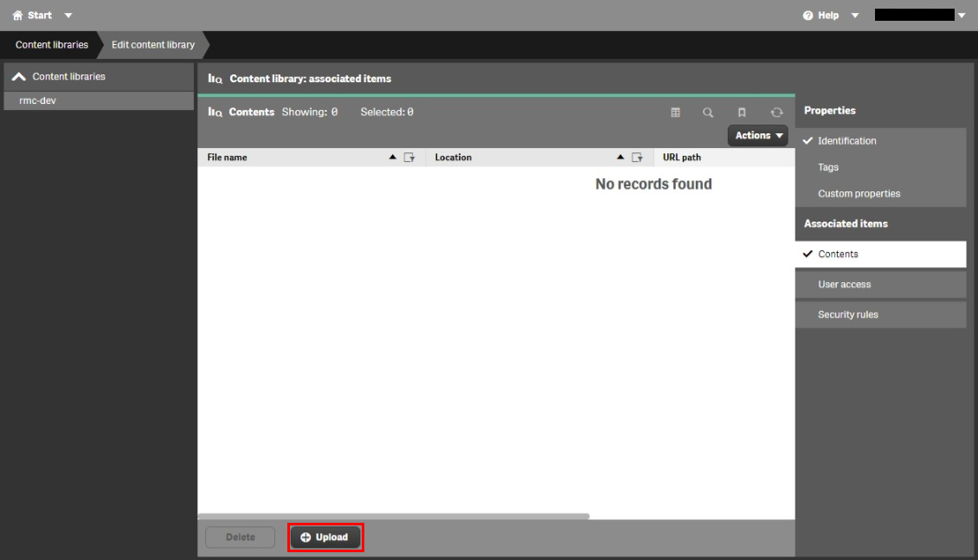Toggle ascending sort on Location column
978x560 pixels.
(620, 157)
